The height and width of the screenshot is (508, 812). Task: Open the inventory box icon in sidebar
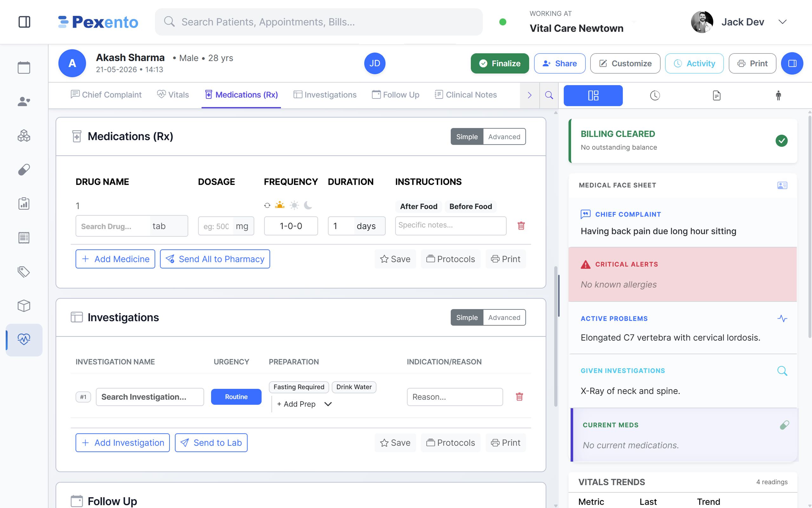point(24,306)
